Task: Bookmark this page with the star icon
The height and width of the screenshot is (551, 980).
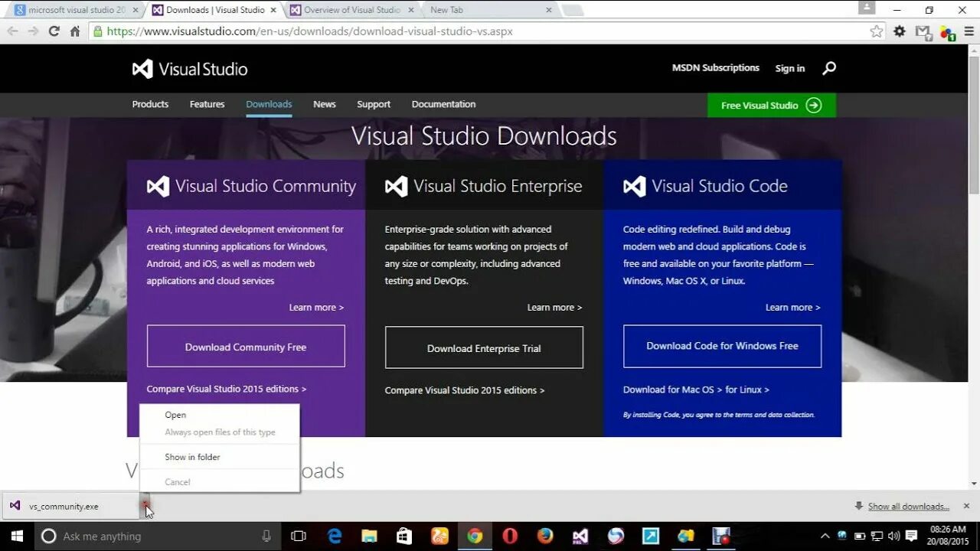Action: point(877,31)
